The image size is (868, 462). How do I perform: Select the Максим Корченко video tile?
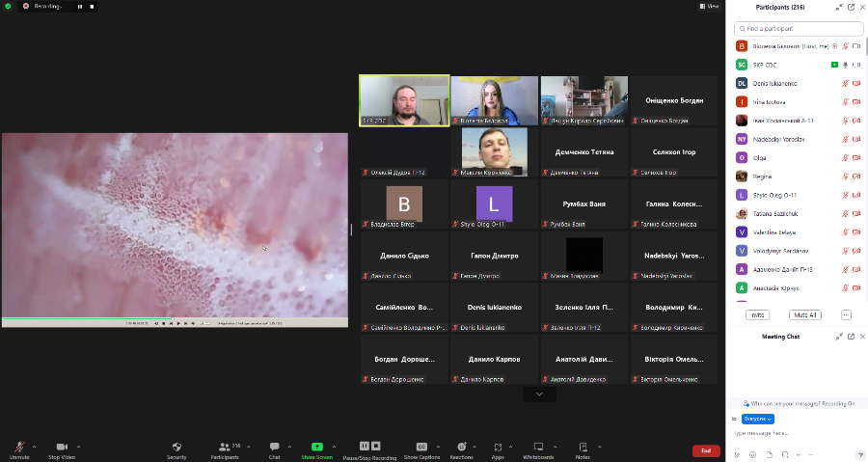tap(495, 152)
